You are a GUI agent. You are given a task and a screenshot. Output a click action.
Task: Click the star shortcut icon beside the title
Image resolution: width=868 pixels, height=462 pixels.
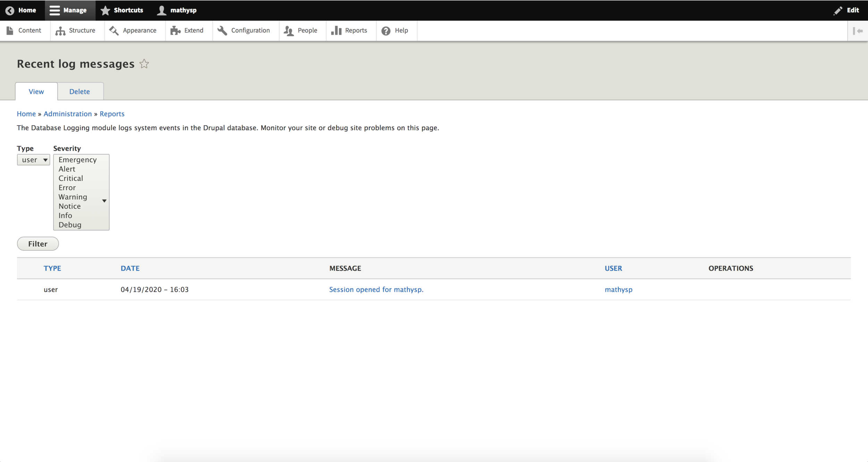pyautogui.click(x=144, y=64)
